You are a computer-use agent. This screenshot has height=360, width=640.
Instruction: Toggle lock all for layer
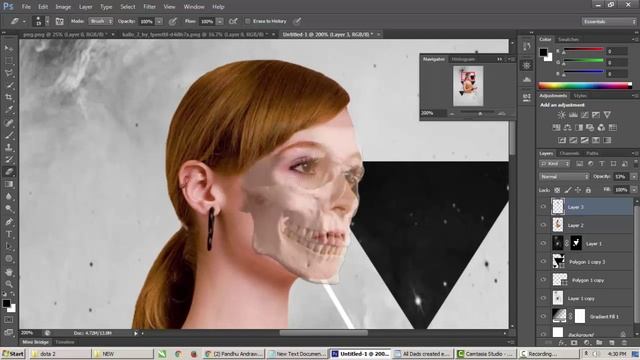[588, 190]
